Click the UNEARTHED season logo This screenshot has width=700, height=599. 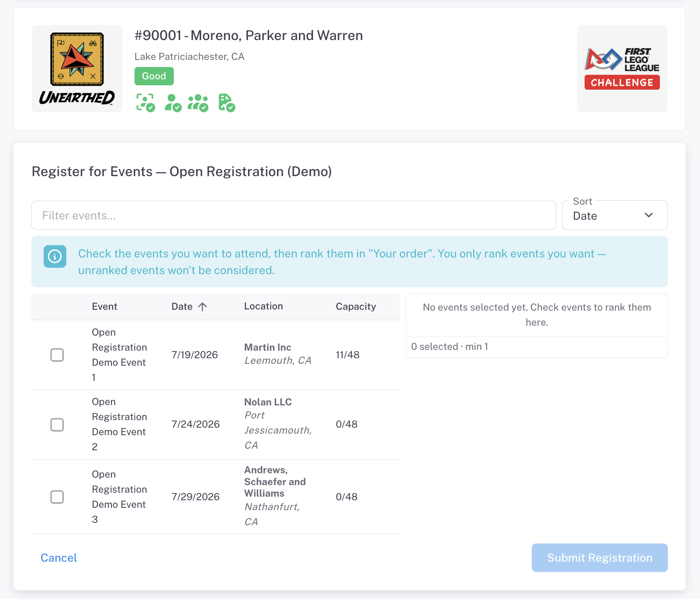pos(77,69)
